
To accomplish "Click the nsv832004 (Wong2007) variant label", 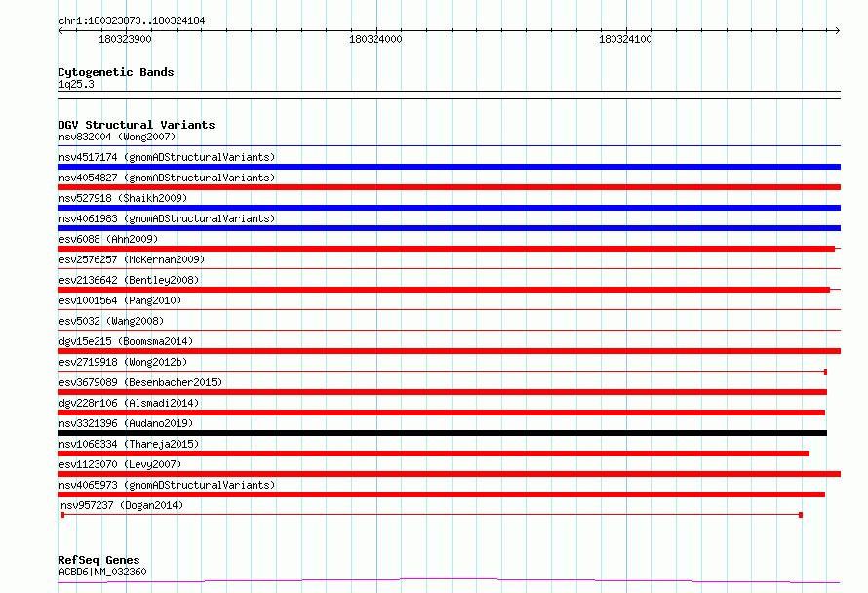I will (x=117, y=137).
